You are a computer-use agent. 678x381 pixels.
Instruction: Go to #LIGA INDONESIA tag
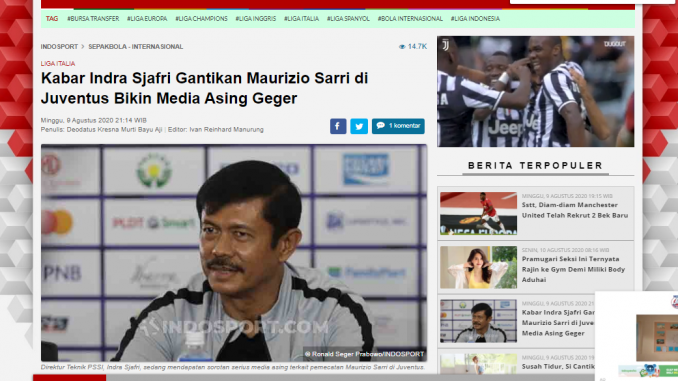click(x=475, y=19)
